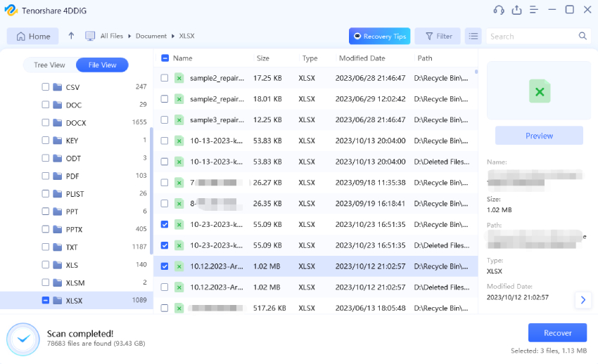Screen dimensions: 598x364
Task: Toggle the select-all checkbox beside Name
Action: tap(165, 58)
